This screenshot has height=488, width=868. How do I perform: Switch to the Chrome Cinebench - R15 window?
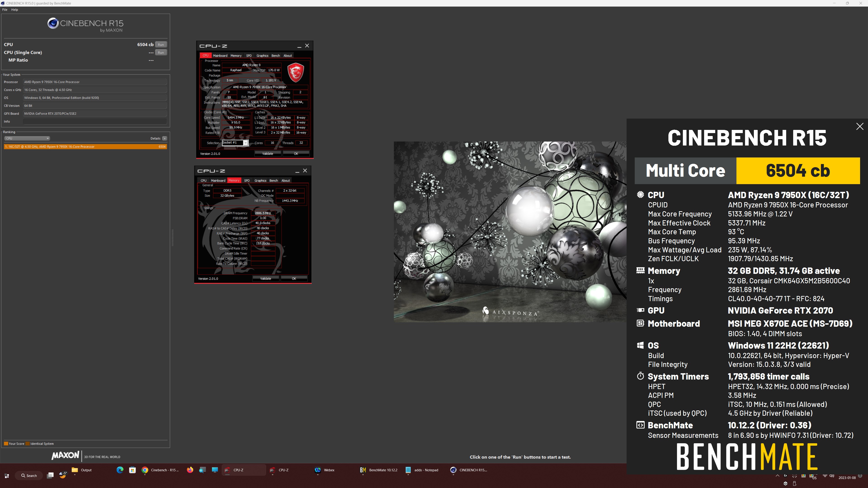click(160, 470)
